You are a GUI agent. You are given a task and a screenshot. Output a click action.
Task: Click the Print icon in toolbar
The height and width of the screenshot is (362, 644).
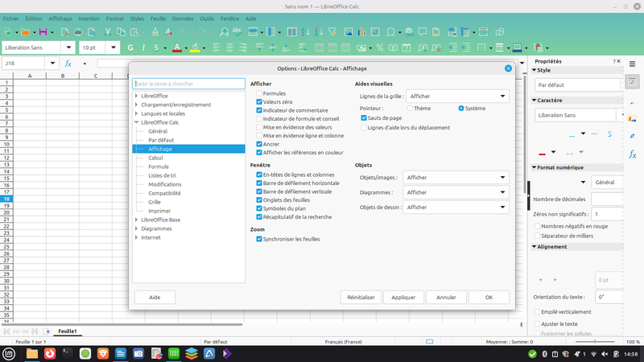point(78,31)
